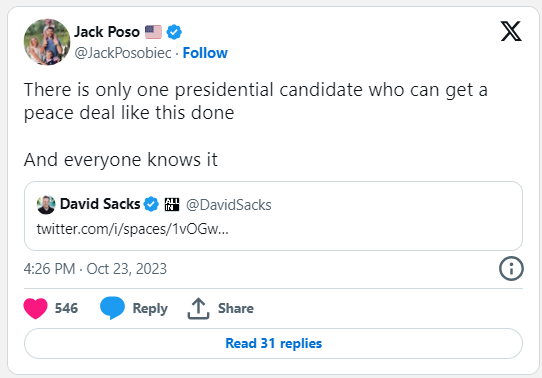This screenshot has width=542, height=378.
Task: Open the @DavidSacks handle
Action: 228,205
